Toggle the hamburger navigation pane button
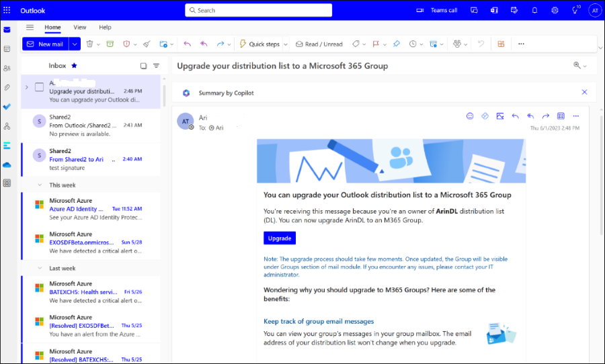This screenshot has width=605, height=364. point(30,27)
